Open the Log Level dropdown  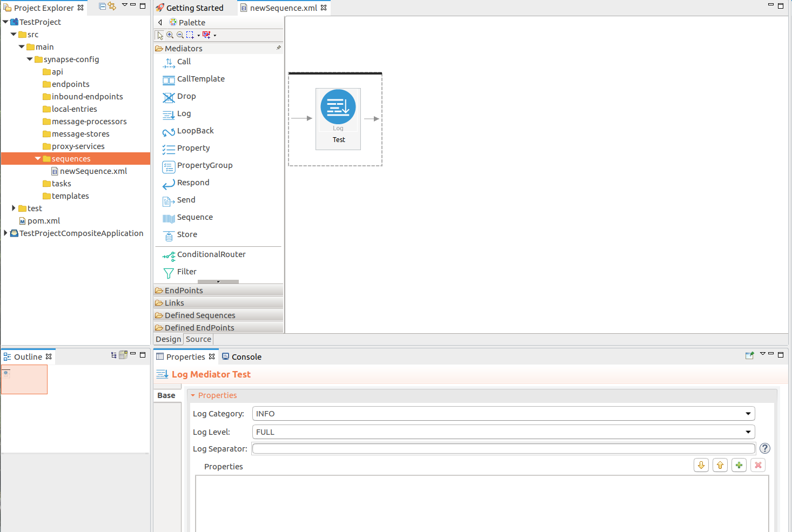[748, 432]
